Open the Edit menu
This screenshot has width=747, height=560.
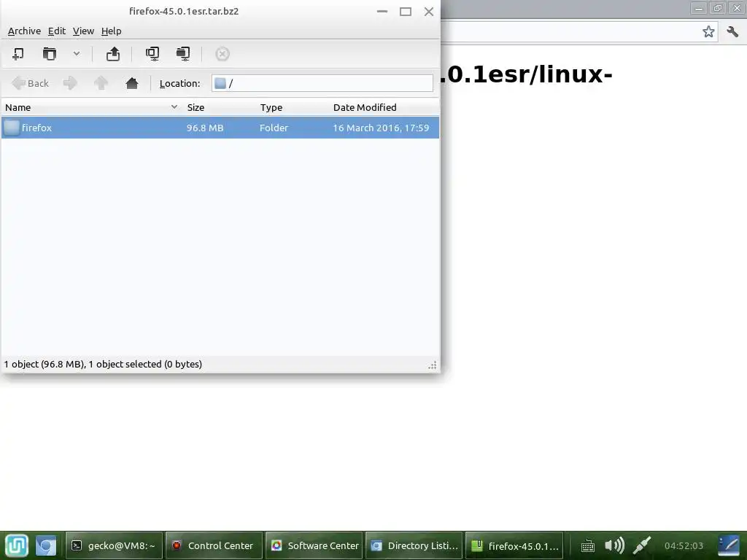click(x=57, y=31)
